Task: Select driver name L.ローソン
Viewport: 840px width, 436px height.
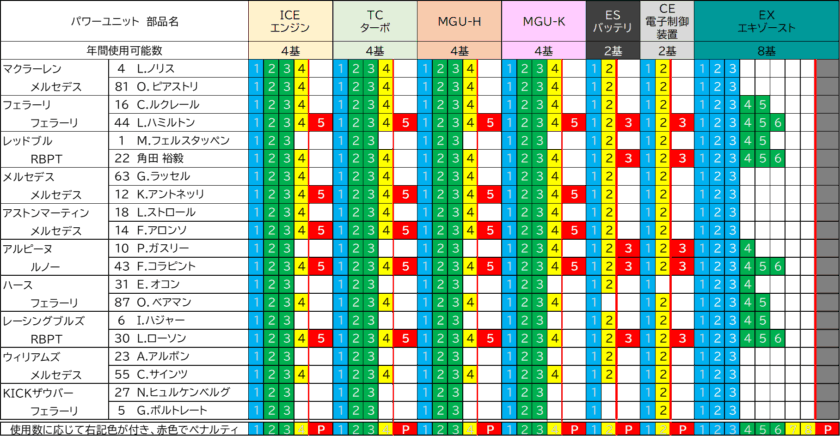Action: (x=161, y=339)
